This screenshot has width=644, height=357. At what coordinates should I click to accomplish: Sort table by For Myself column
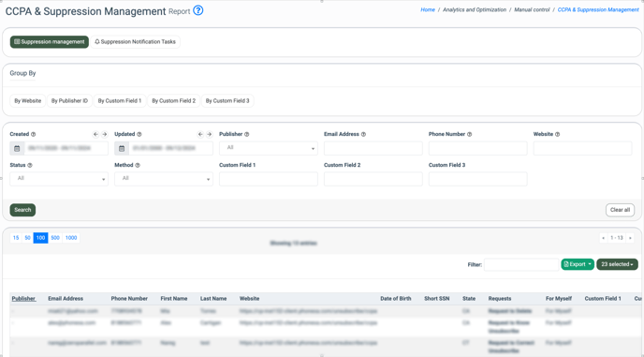point(559,299)
